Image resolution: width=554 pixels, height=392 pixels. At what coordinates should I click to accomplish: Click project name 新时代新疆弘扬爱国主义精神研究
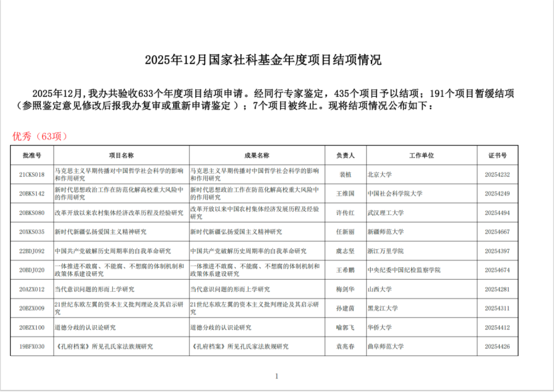100,232
